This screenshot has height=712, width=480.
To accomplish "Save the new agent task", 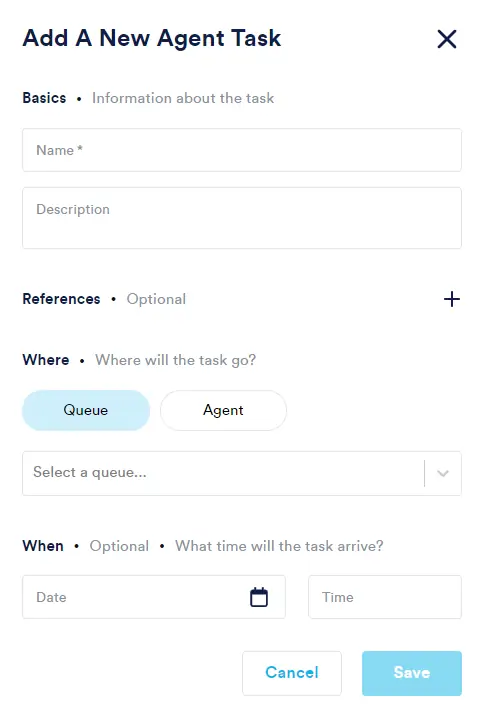I will [411, 673].
